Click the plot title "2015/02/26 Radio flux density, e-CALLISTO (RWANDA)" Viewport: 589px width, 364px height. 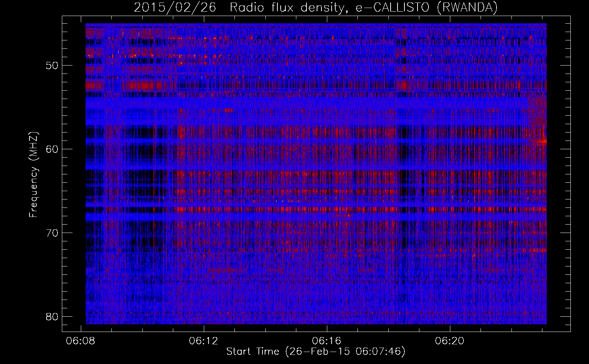pyautogui.click(x=316, y=7)
